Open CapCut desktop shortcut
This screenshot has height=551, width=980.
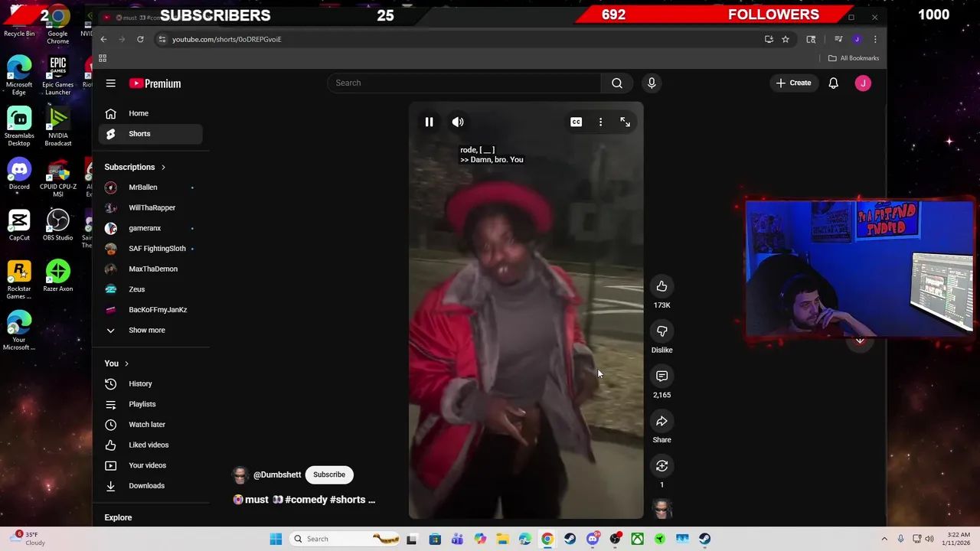(19, 226)
